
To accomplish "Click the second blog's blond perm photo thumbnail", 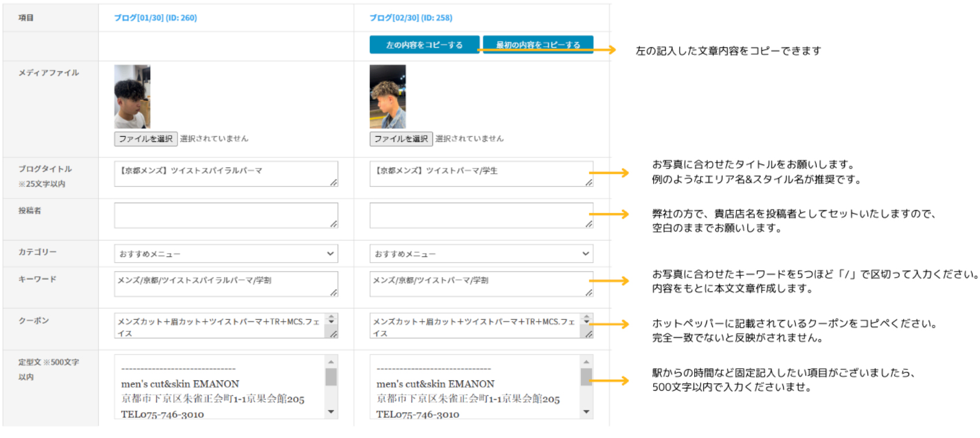I will click(x=387, y=96).
